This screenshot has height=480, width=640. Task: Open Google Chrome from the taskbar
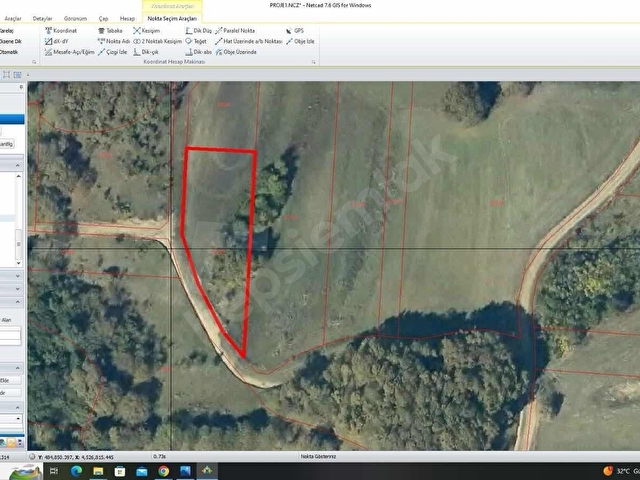[164, 471]
